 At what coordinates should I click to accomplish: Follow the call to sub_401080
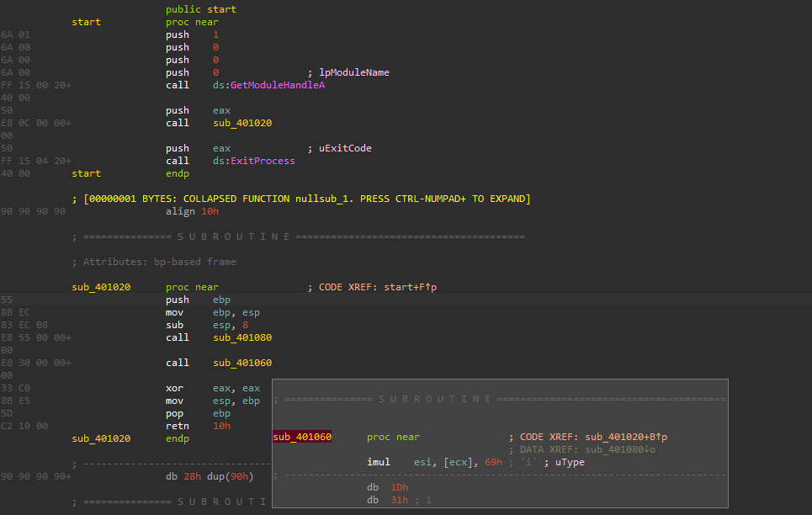[242, 337]
